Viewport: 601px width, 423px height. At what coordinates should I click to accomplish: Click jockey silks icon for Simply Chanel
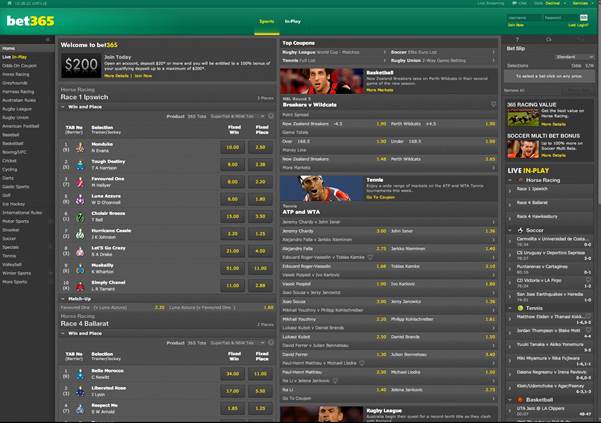80,286
